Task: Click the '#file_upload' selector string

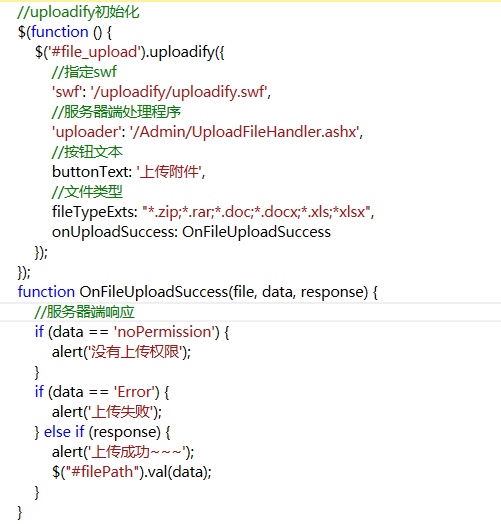Action: [x=94, y=52]
